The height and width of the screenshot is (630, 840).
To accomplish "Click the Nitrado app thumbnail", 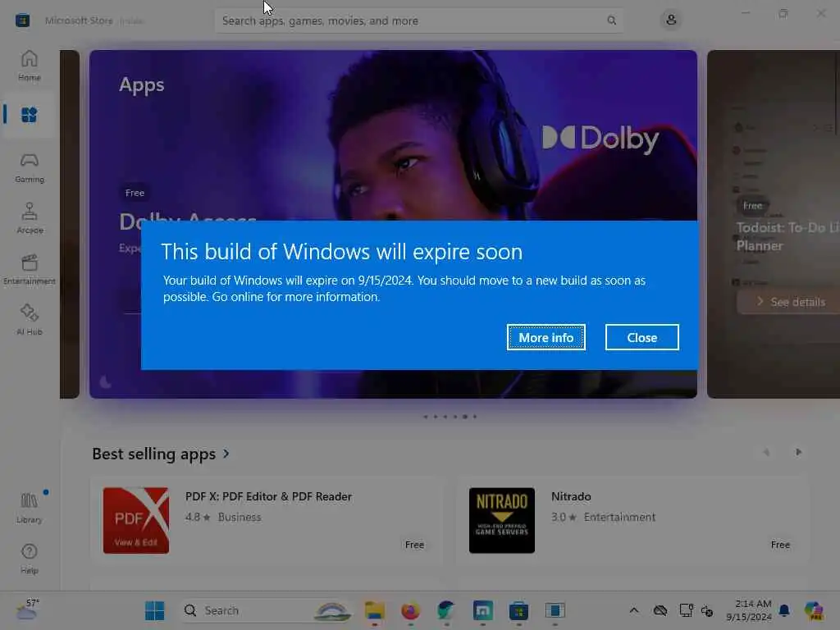I will (x=502, y=520).
